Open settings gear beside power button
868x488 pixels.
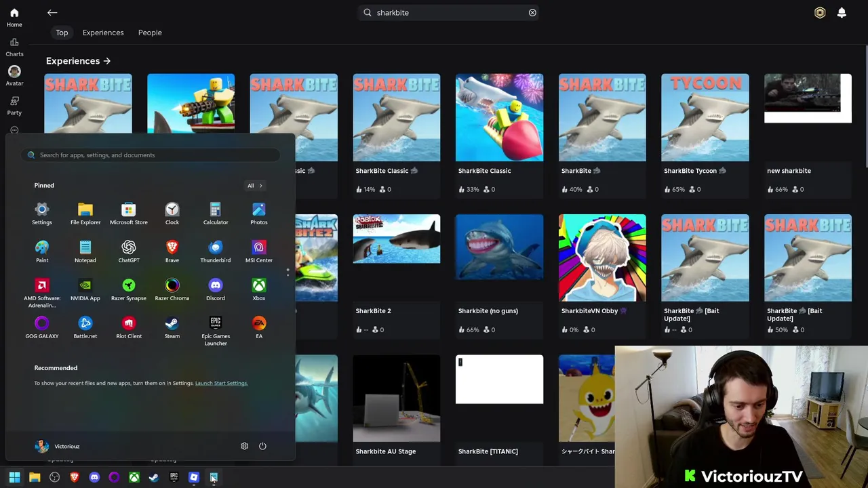point(244,446)
